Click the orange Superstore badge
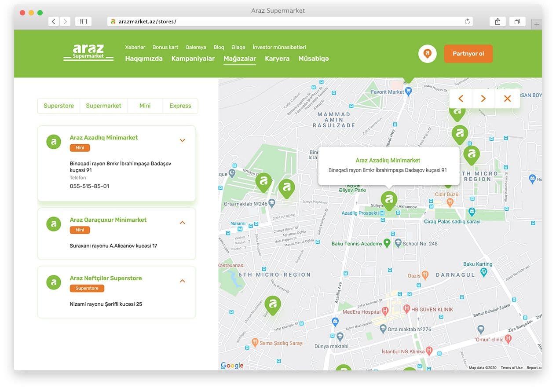Screen dimensions: 556x392 coord(87,288)
